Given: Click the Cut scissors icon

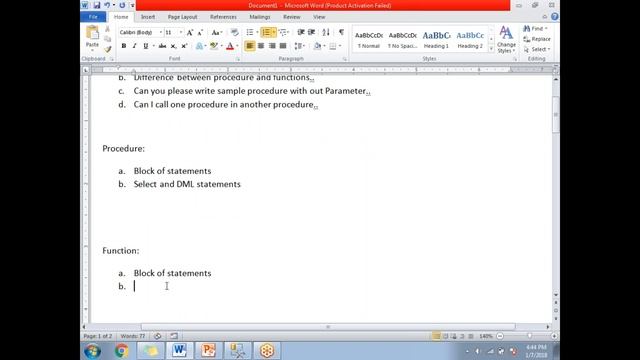Looking at the screenshot, I should pyautogui.click(x=107, y=29).
